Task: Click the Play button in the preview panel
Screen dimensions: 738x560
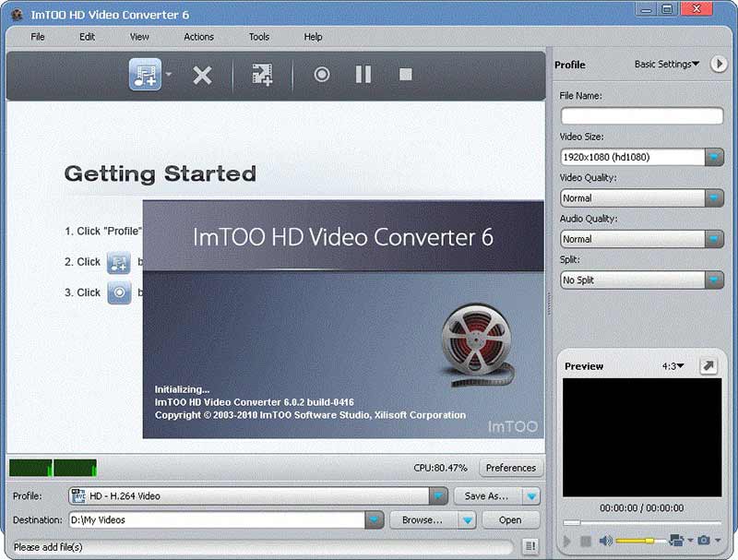Action: 567,540
